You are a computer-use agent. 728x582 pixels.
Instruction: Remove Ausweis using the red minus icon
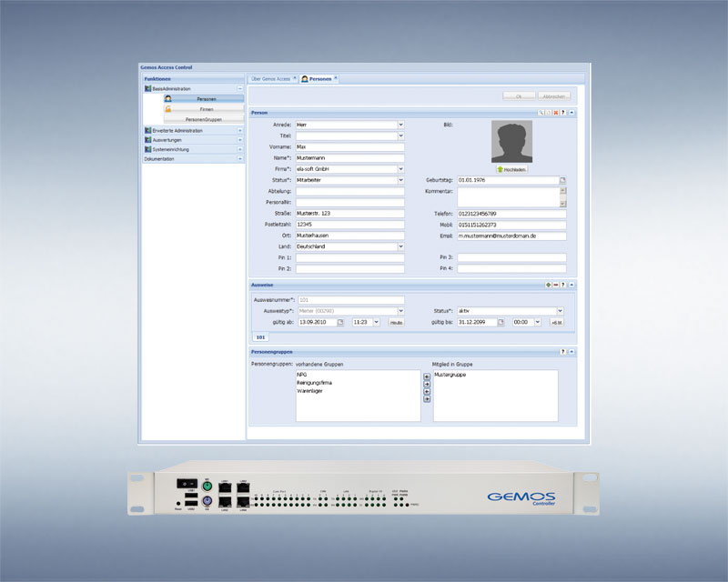(556, 285)
